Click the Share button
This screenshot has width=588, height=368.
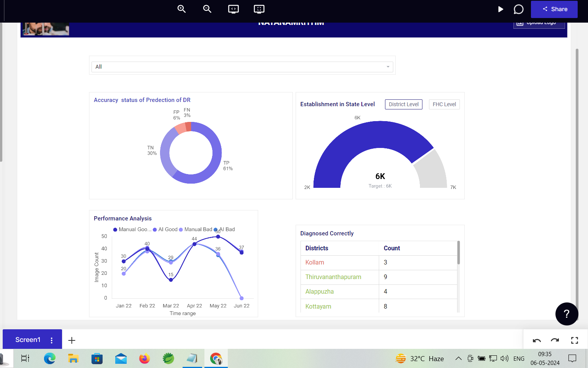(554, 9)
